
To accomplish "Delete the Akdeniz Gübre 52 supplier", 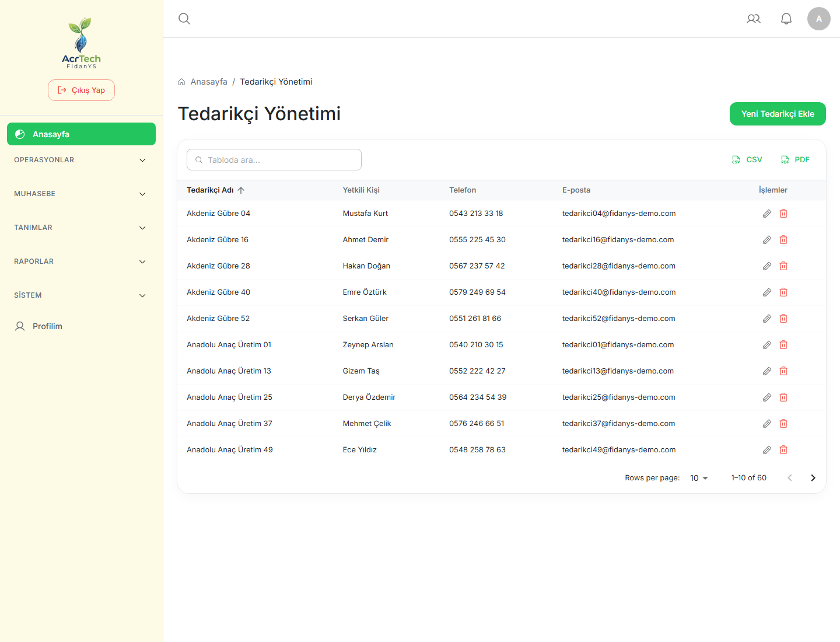I will 783,319.
